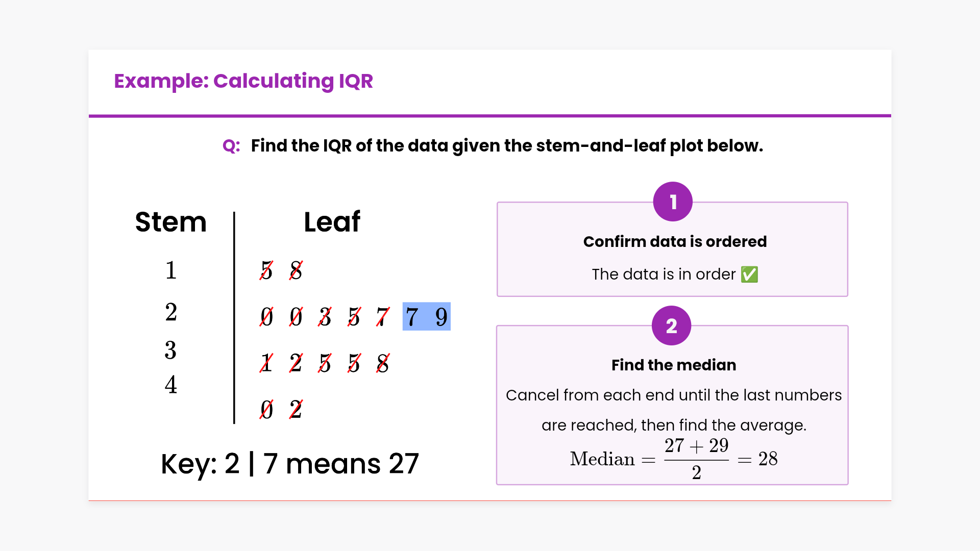Click stem number 1
The image size is (980, 551).
point(171,270)
